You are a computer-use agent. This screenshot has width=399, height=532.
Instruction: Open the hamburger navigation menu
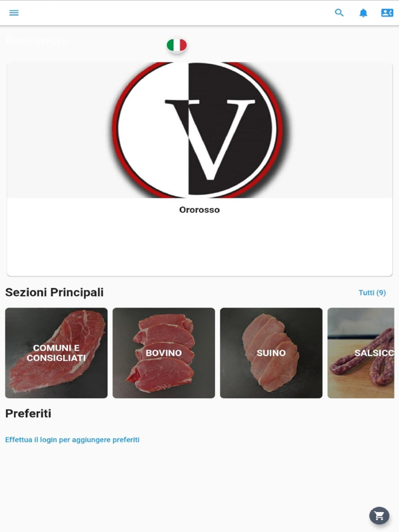tap(14, 13)
